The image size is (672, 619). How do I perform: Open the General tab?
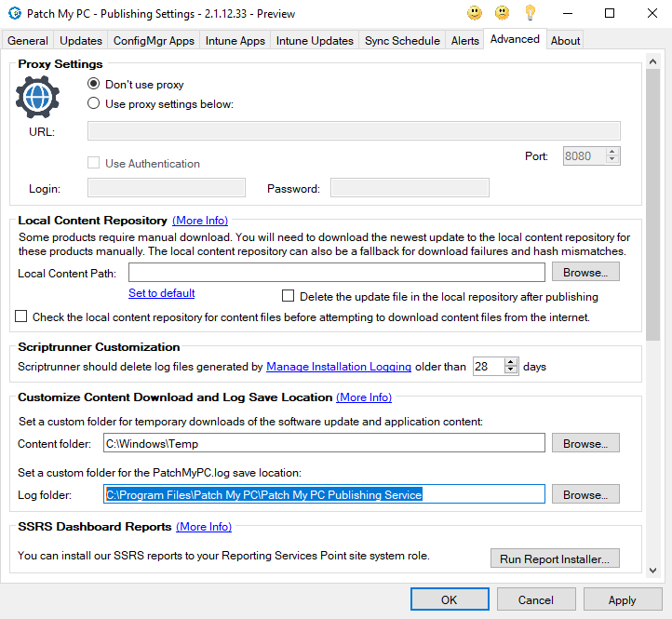pyautogui.click(x=28, y=41)
